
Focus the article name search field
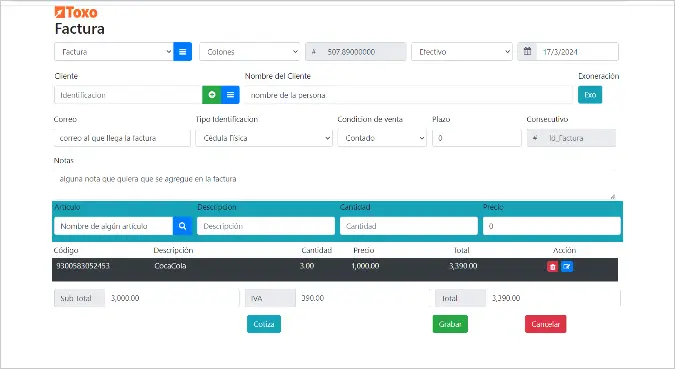(x=114, y=226)
